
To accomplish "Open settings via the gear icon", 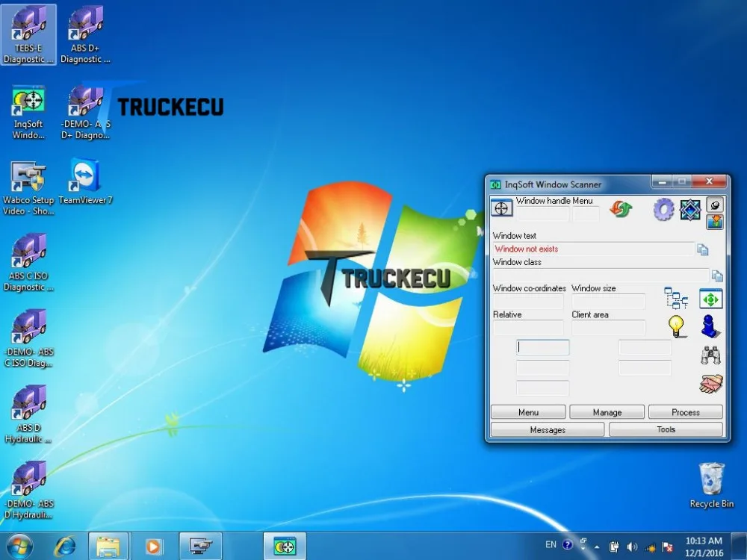I will (x=663, y=209).
